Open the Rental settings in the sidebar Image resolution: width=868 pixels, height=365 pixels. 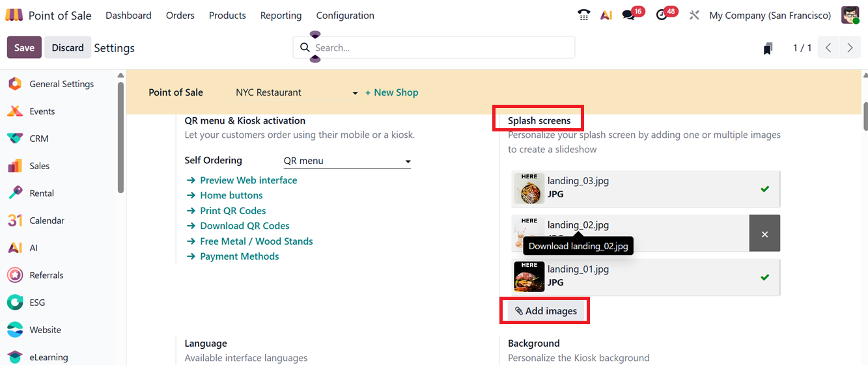pos(41,193)
